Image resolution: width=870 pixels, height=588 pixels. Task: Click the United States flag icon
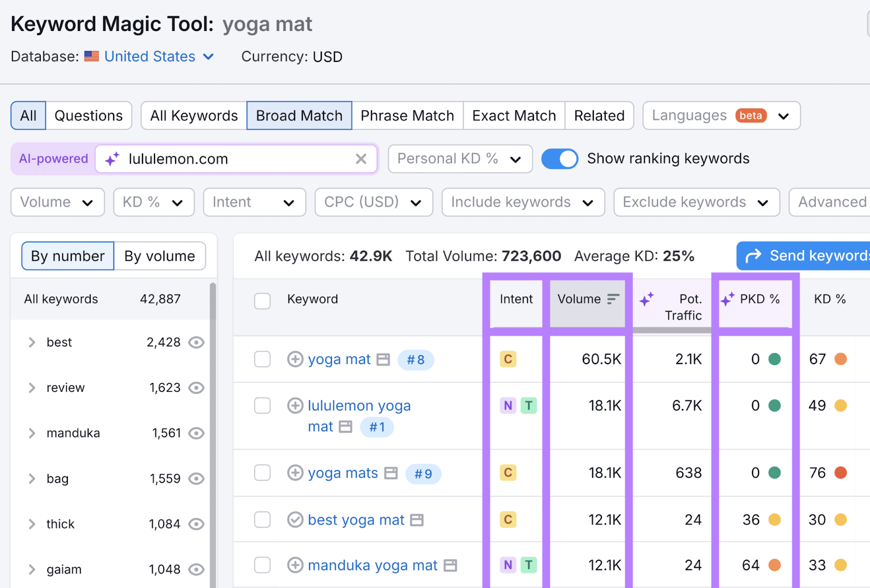[91, 56]
